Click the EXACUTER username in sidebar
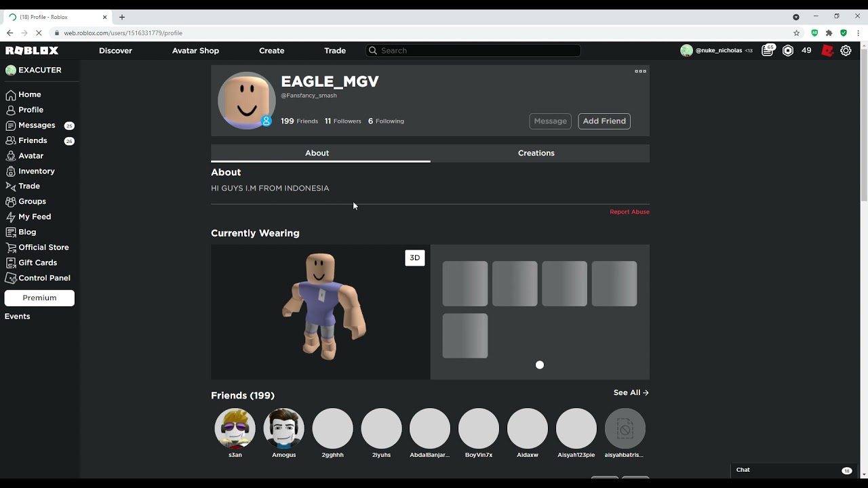This screenshot has width=868, height=488. click(39, 70)
